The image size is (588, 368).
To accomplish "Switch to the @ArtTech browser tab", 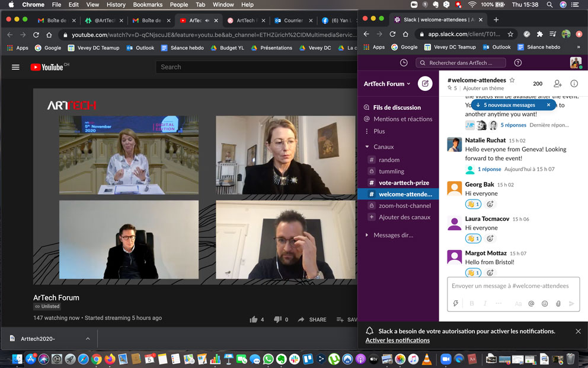I will [x=104, y=20].
